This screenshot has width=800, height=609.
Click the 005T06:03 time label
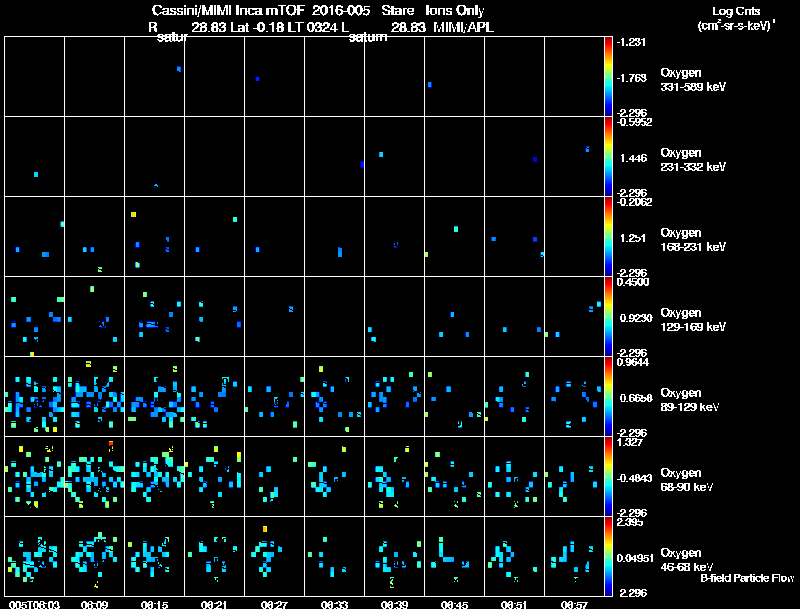pos(34,604)
